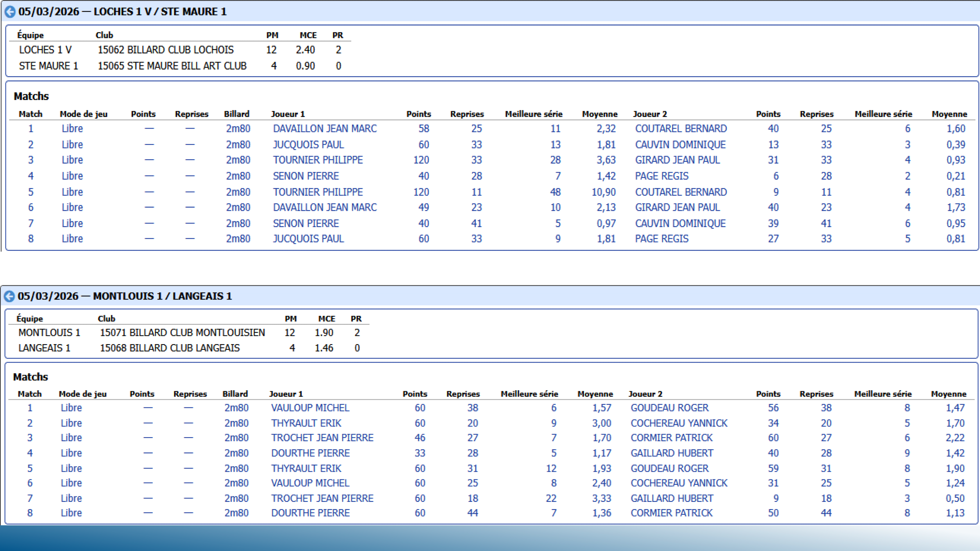Open player DAVAILLON JEAN MARC in match 1
980x551 pixels.
click(324, 129)
